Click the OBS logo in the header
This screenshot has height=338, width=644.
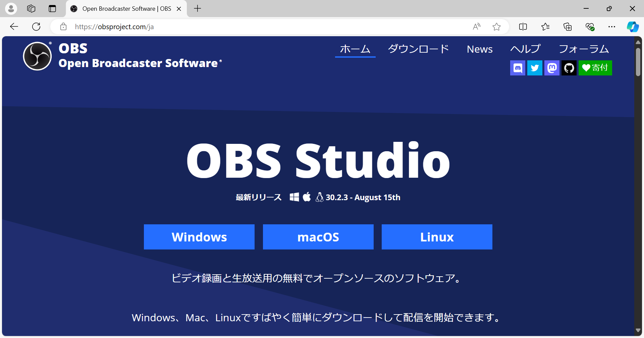click(x=37, y=56)
